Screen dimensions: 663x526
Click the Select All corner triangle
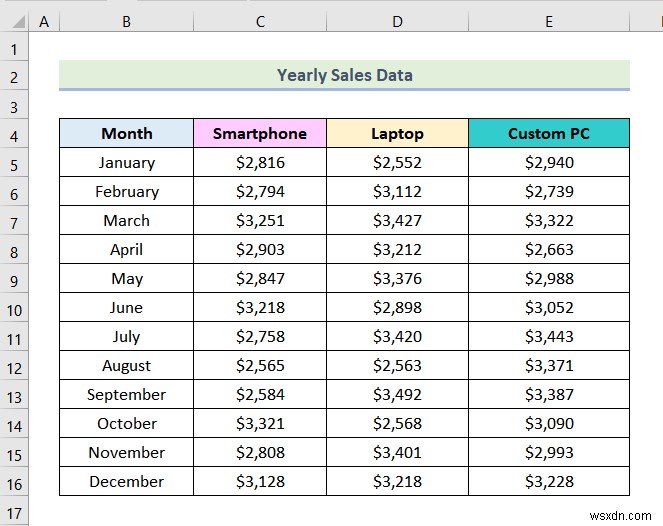[15, 20]
